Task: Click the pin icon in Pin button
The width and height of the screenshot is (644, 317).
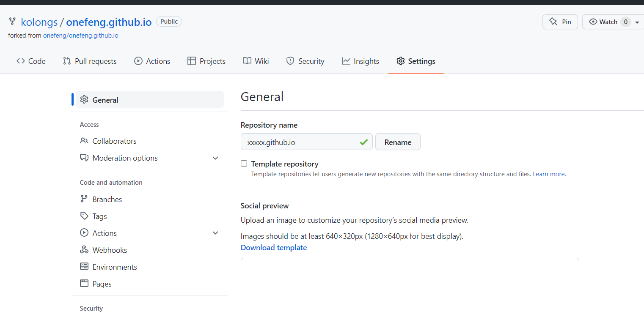Action: (553, 22)
